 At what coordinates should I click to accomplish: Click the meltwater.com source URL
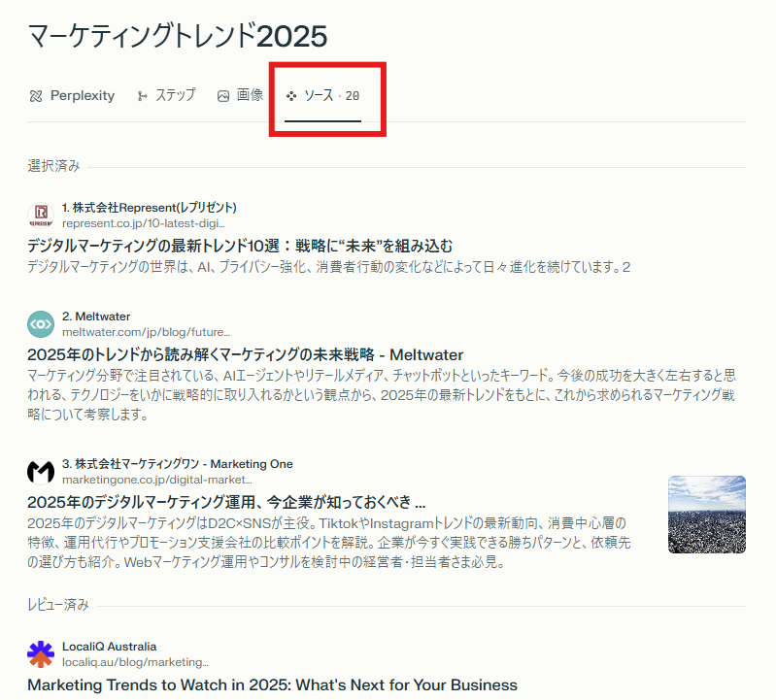[146, 332]
